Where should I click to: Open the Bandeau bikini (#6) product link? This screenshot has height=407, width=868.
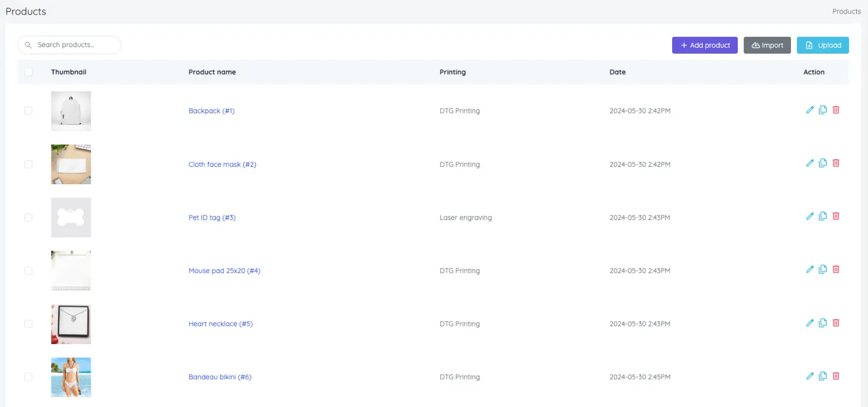[220, 377]
